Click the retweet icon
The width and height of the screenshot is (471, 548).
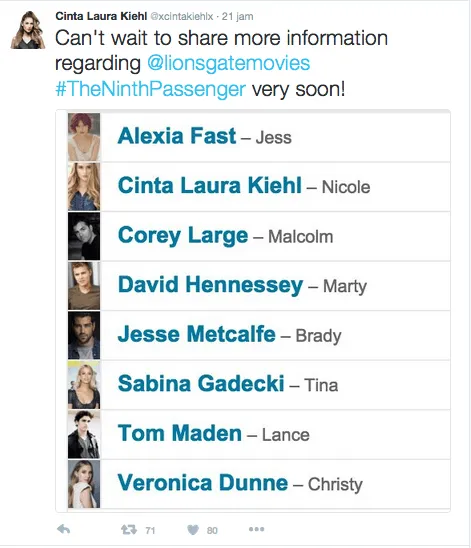[129, 530]
